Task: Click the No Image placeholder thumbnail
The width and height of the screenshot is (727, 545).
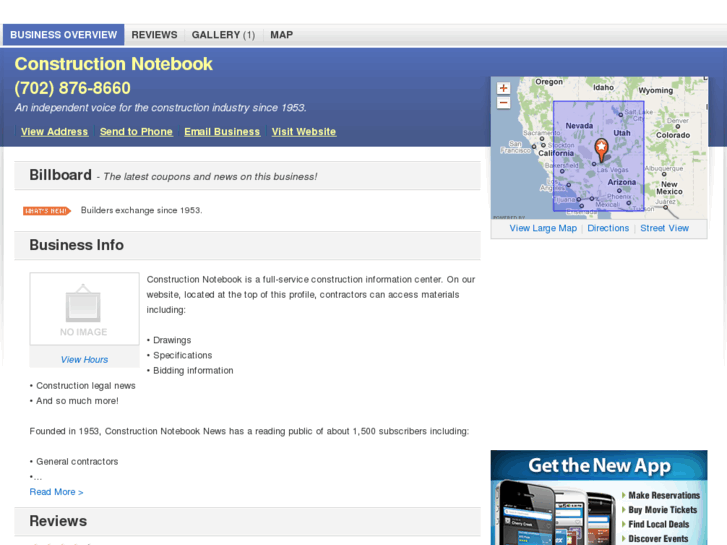Action: [x=84, y=309]
